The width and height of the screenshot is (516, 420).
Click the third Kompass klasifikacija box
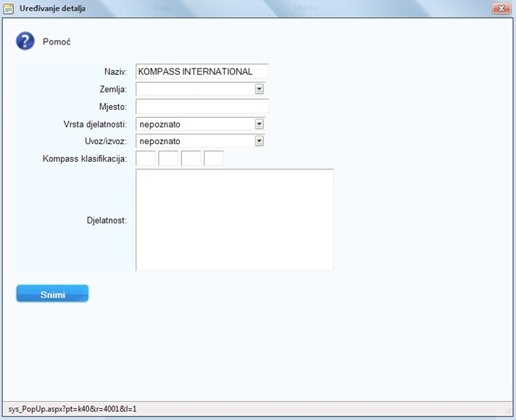191,158
